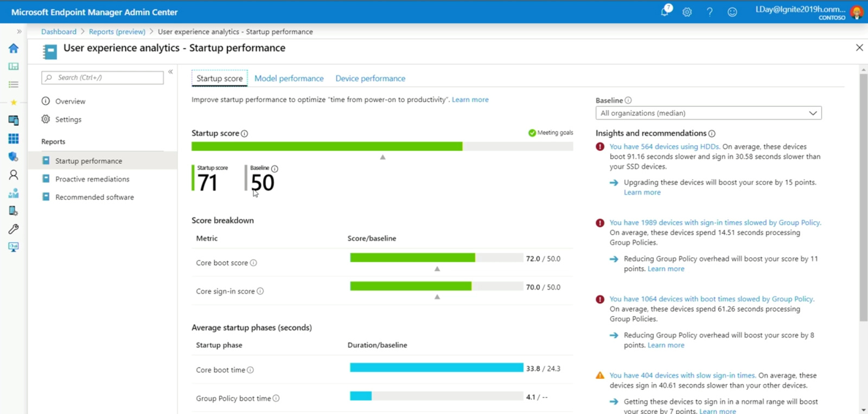The image size is (868, 414).
Task: Open 404 devices slow sign-in times insight
Action: click(x=682, y=375)
